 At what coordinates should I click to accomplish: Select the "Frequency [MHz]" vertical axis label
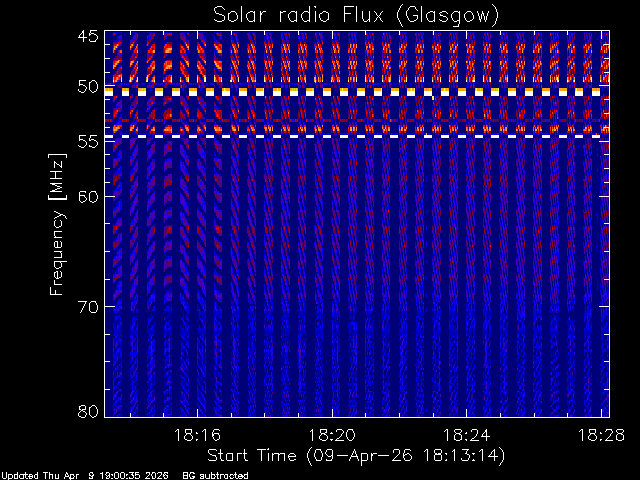59,224
